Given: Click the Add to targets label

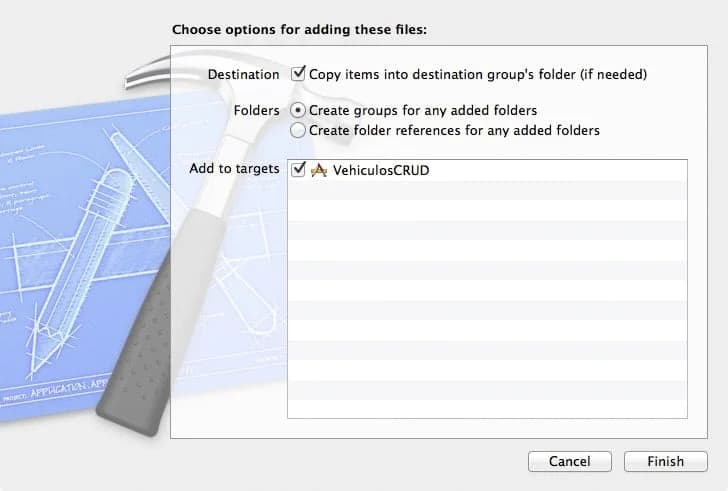Looking at the screenshot, I should (234, 168).
